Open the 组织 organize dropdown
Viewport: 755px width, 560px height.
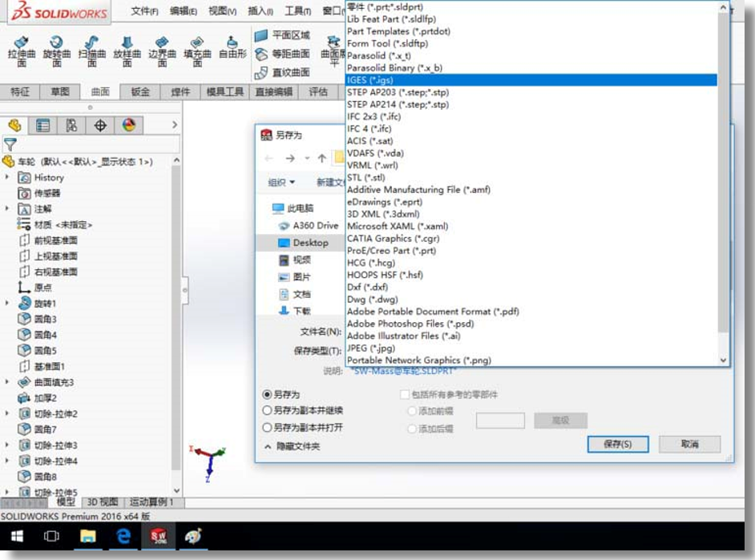point(281,183)
